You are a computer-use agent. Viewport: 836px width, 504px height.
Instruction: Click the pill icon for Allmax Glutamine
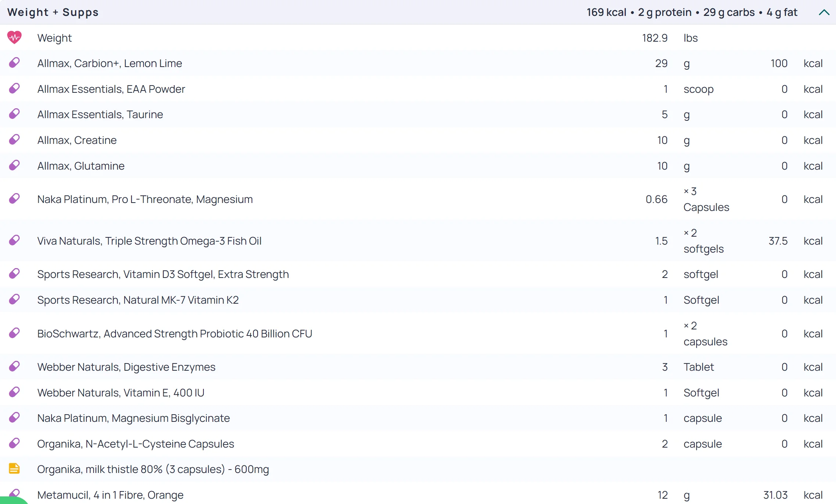14,165
